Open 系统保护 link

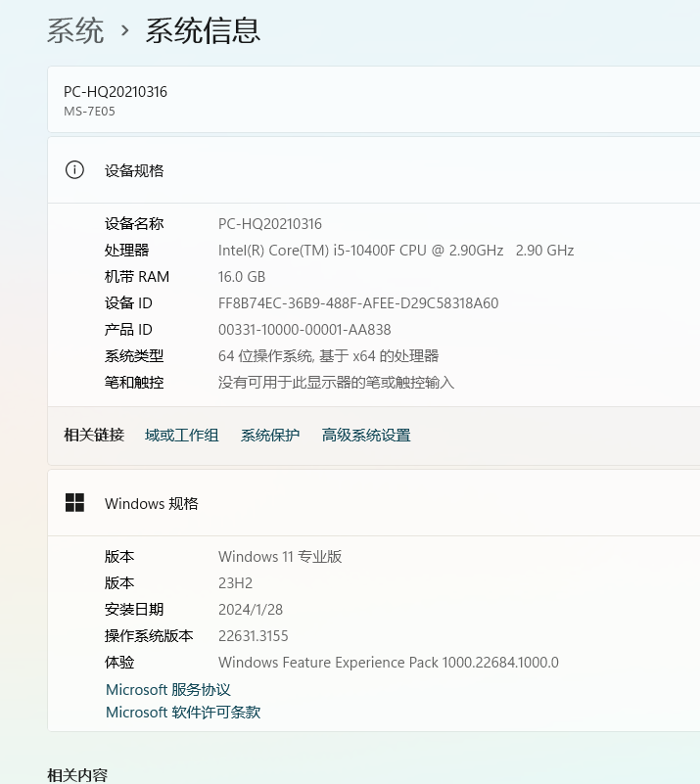[x=270, y=435]
